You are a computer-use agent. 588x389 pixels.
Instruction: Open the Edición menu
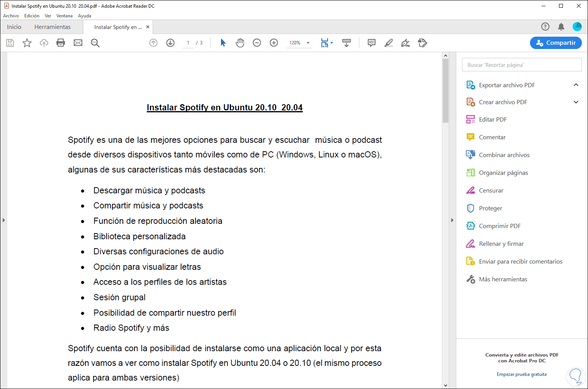tap(32, 16)
